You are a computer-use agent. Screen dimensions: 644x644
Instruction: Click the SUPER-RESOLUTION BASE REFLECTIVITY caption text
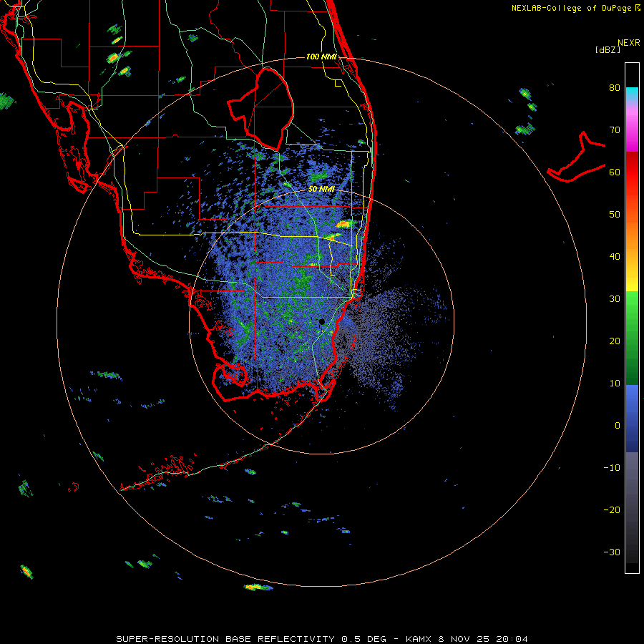225,639
